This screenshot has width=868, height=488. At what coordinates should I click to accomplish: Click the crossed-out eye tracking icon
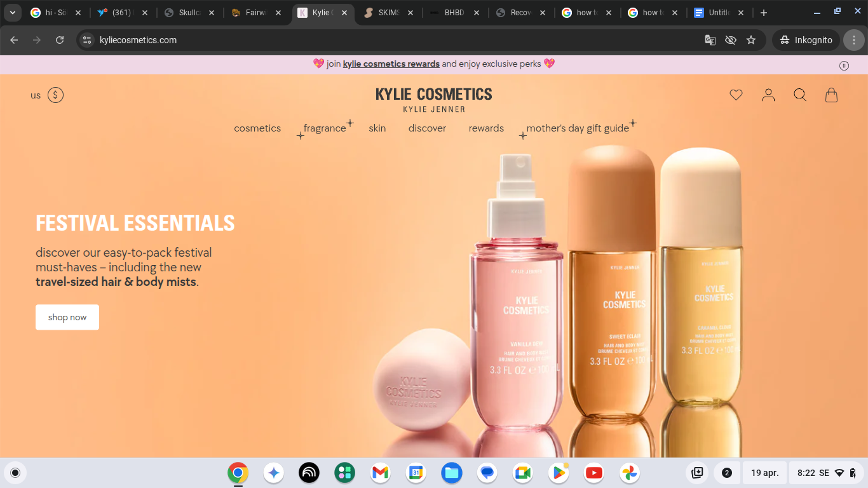pyautogui.click(x=731, y=40)
